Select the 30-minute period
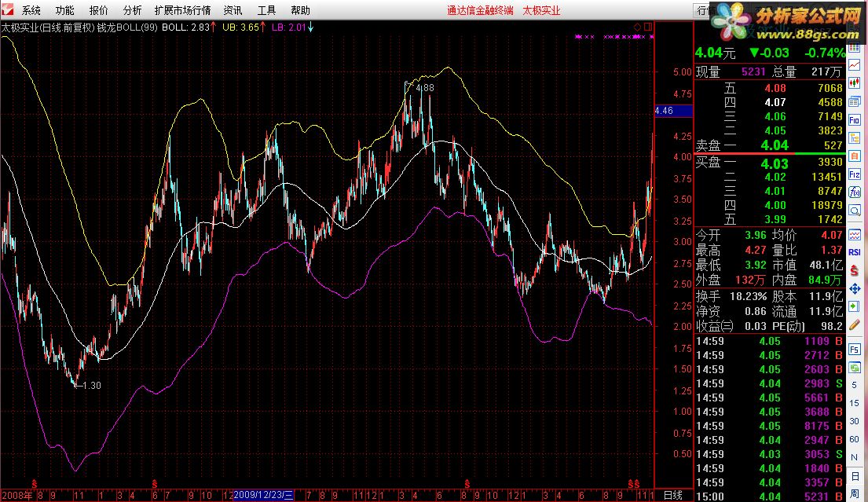 pyautogui.click(x=854, y=421)
